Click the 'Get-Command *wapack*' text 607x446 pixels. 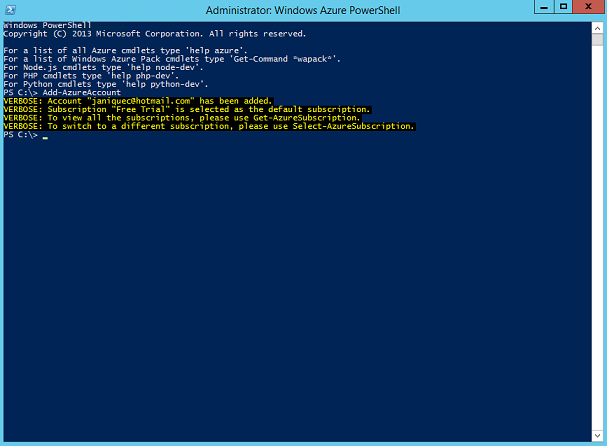pyautogui.click(x=286, y=59)
